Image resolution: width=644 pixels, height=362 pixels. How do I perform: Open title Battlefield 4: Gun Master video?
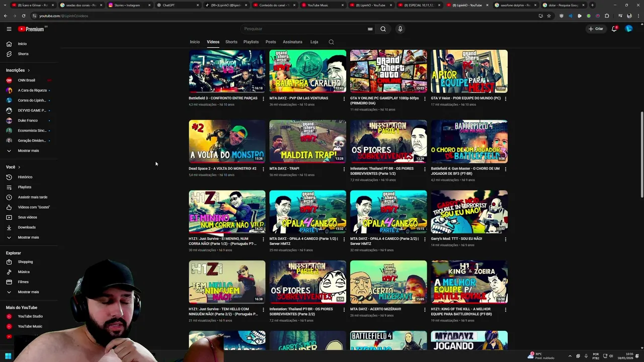click(465, 171)
